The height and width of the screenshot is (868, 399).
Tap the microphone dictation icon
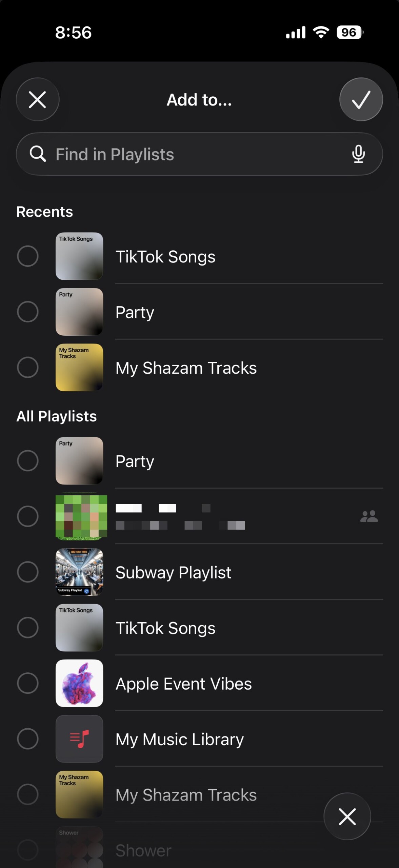coord(358,154)
